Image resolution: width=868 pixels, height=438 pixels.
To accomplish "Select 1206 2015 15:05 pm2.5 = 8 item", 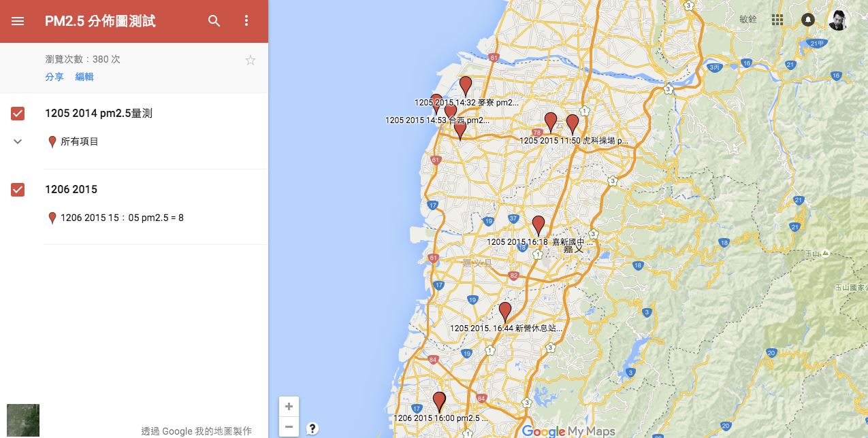I will 122,218.
